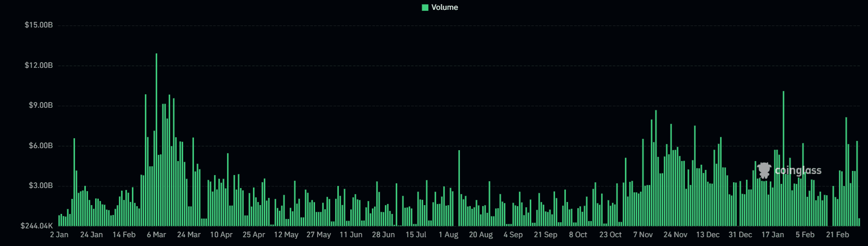868x246 pixels.
Task: Click the $15.00B y-axis label
Action: click(x=39, y=25)
